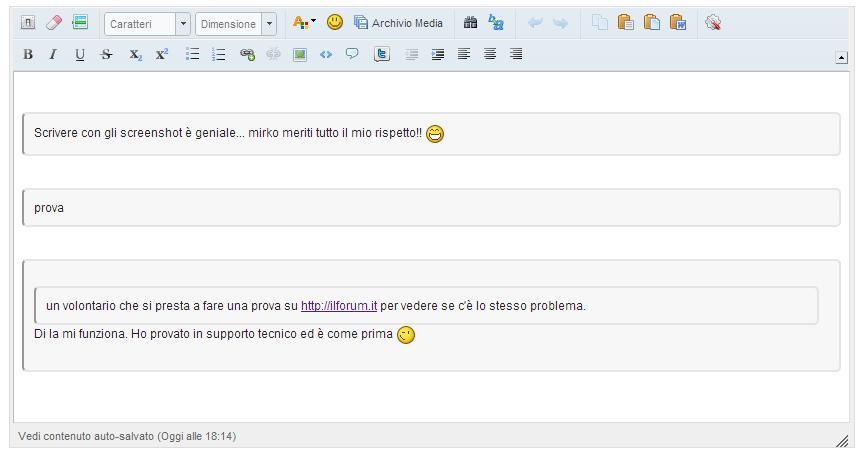The height and width of the screenshot is (454, 861).
Task: Click Paste from Word icon
Action: pos(678,23)
